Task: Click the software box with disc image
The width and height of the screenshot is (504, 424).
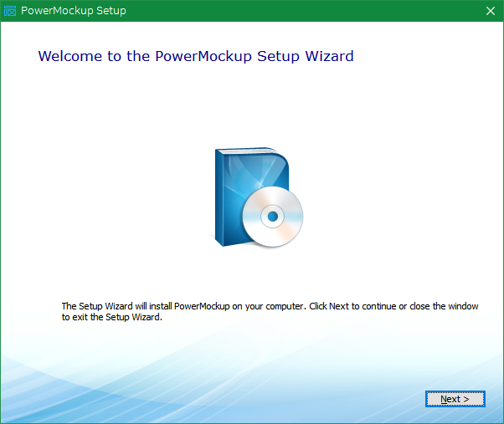Action: click(x=259, y=197)
